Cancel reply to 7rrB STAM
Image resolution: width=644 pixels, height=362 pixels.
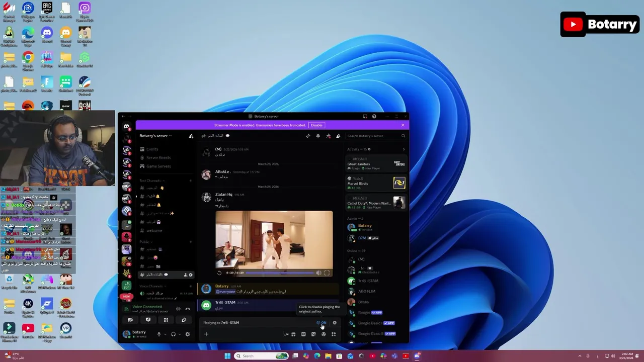click(x=335, y=323)
